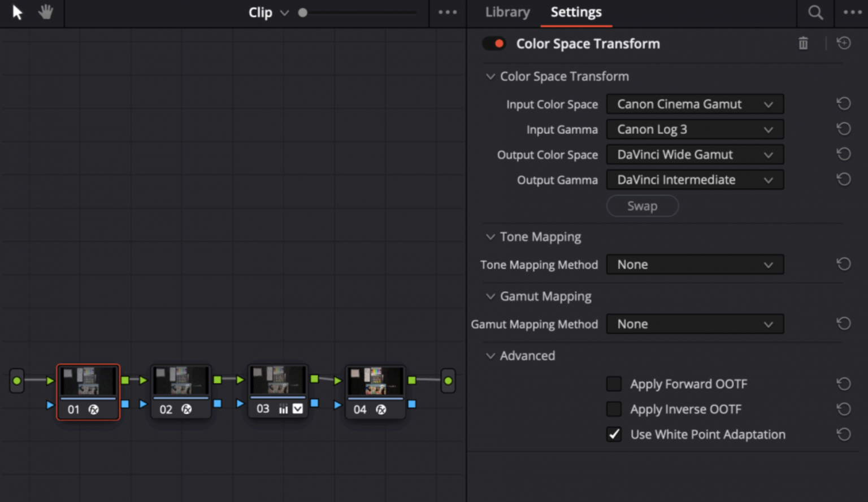Reset the entire Color Space Transform effect

[x=844, y=43]
